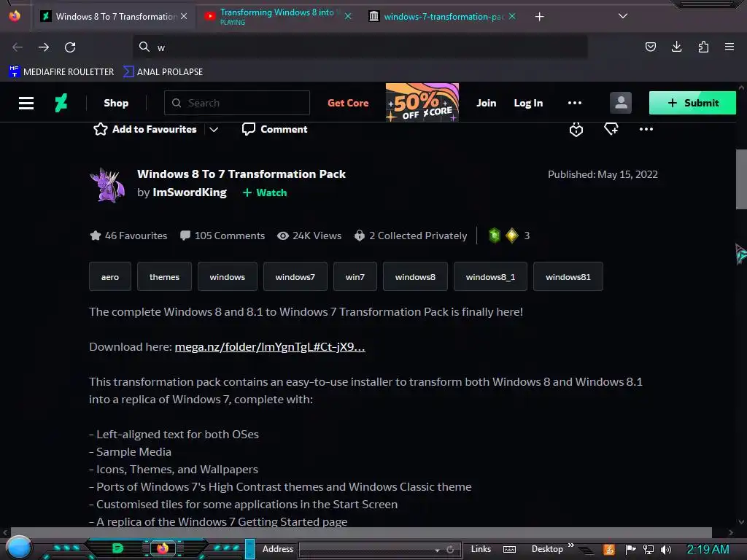Click the Submit button
Screen dimensions: 747x560
pos(692,103)
